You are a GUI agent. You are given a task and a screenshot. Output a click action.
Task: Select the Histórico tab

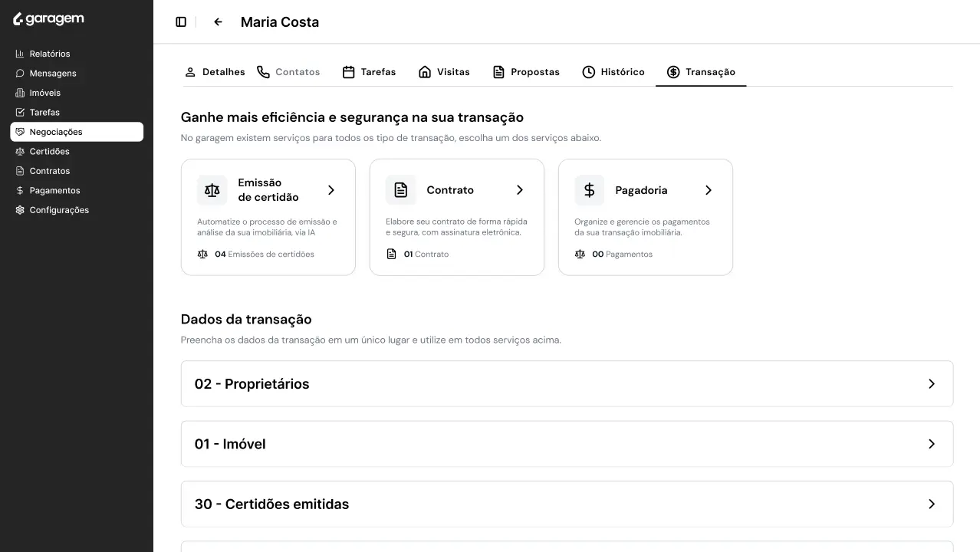[613, 72]
